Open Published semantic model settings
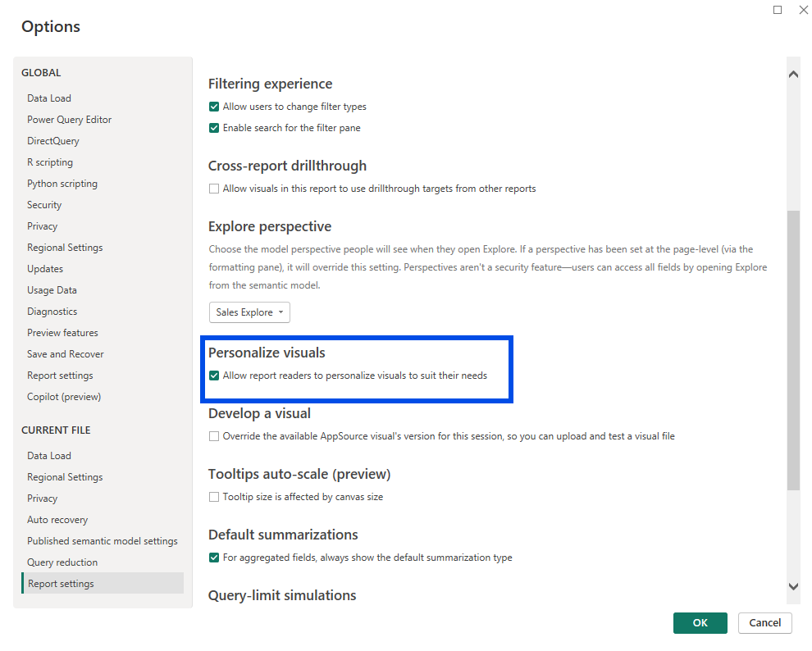 [x=103, y=541]
